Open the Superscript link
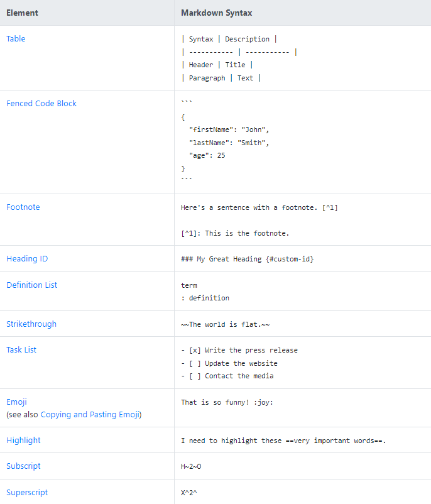This screenshot has height=504, width=431. 27,493
